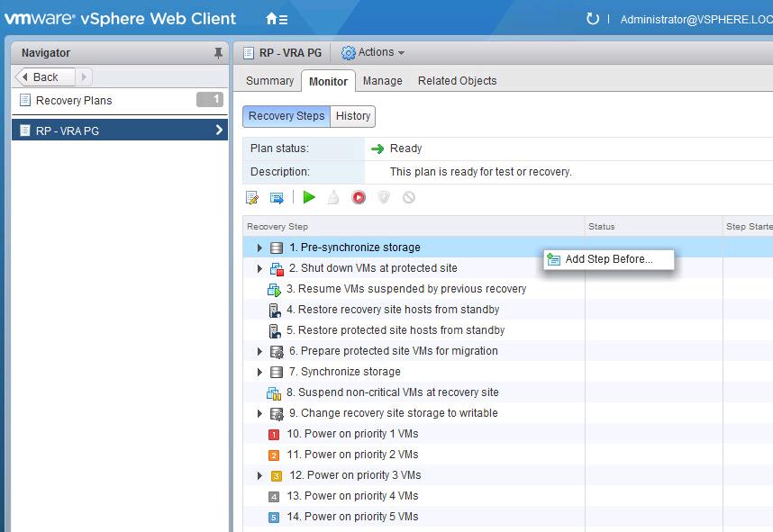773x532 pixels.
Task: Click the Cleanup recovery plan icon
Action: click(x=333, y=197)
